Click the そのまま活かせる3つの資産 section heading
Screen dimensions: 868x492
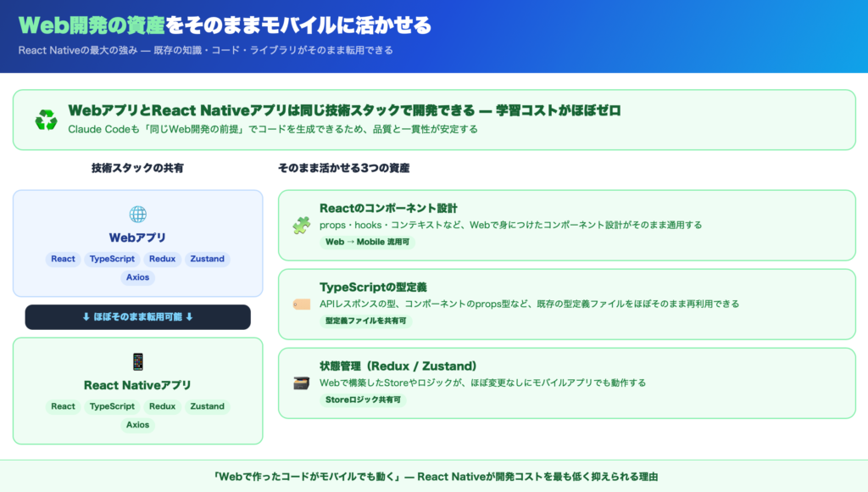click(x=344, y=169)
